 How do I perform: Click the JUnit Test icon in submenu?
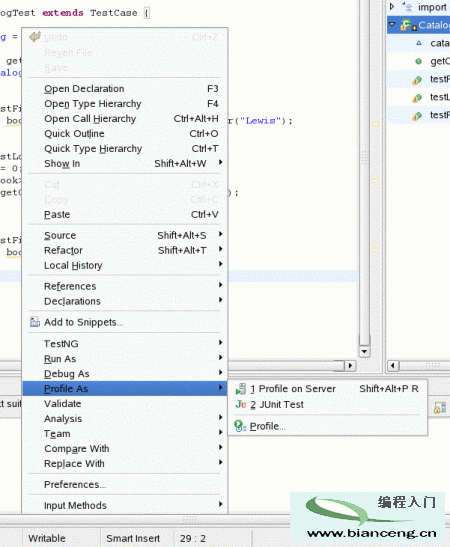pyautogui.click(x=241, y=404)
